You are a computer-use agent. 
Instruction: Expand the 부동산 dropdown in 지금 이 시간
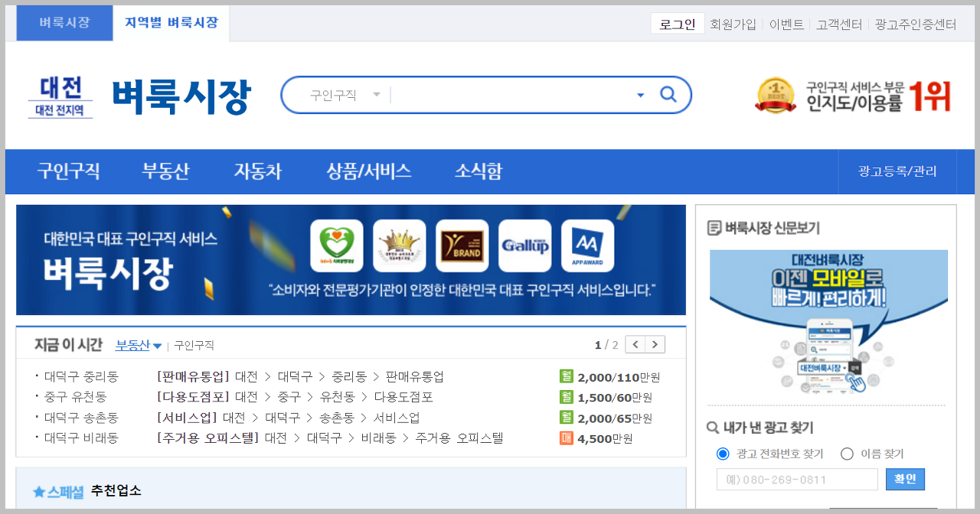139,345
